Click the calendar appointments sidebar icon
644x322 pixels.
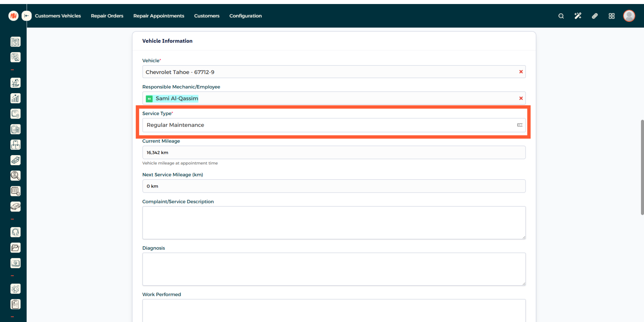[x=15, y=191]
